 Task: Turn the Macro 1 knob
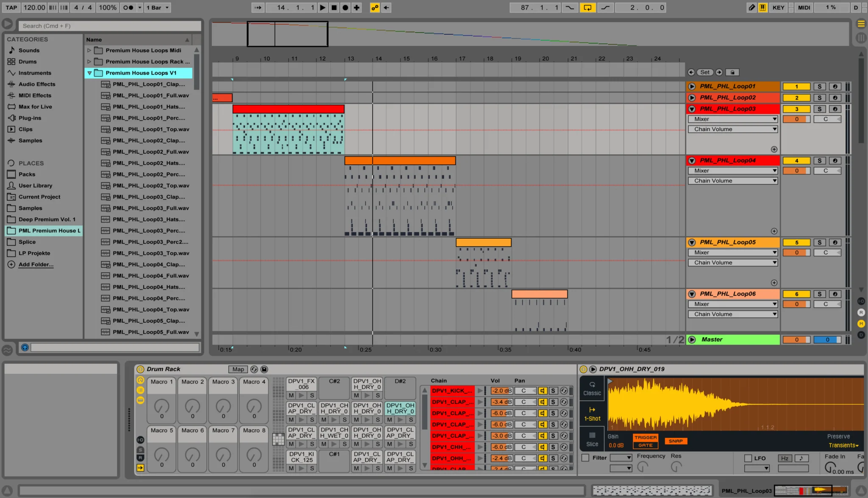coord(162,406)
